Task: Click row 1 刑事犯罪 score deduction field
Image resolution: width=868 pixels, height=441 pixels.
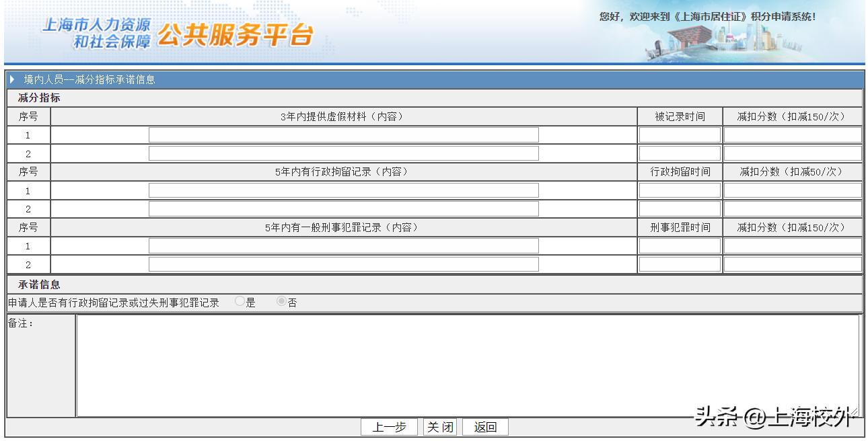Action: (793, 246)
